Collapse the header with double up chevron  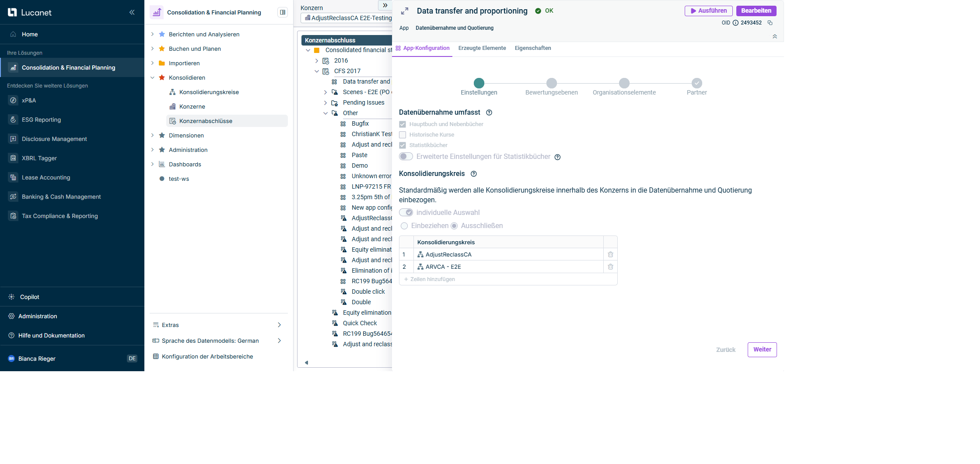(x=775, y=36)
